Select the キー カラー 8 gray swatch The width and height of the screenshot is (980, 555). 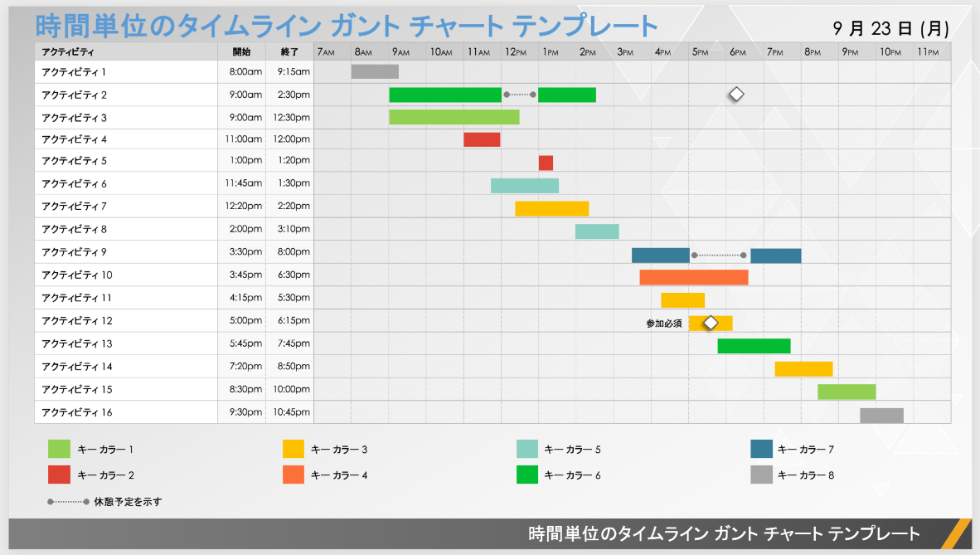point(761,475)
